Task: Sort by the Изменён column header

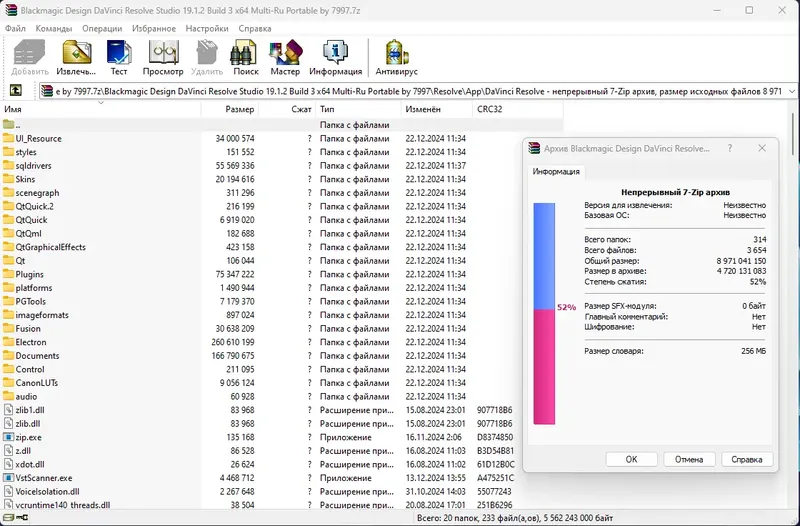Action: coord(437,109)
